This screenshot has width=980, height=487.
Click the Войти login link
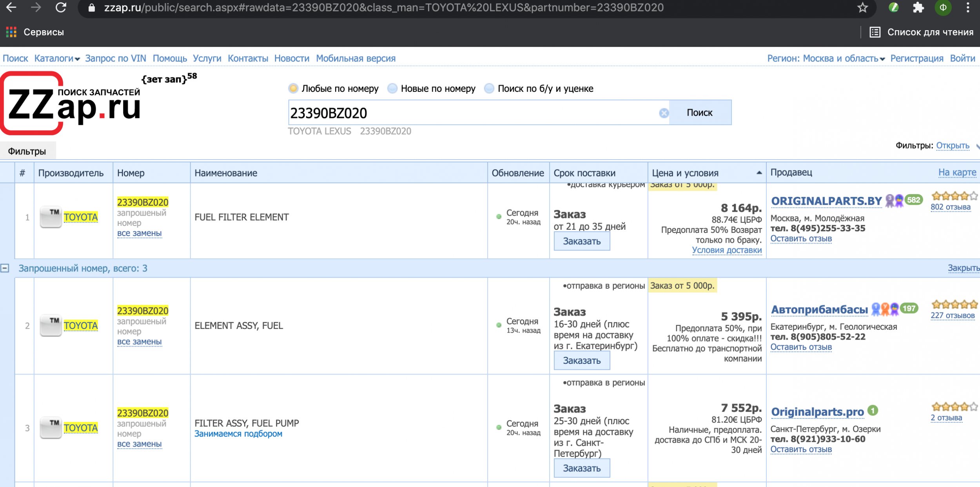(x=962, y=58)
